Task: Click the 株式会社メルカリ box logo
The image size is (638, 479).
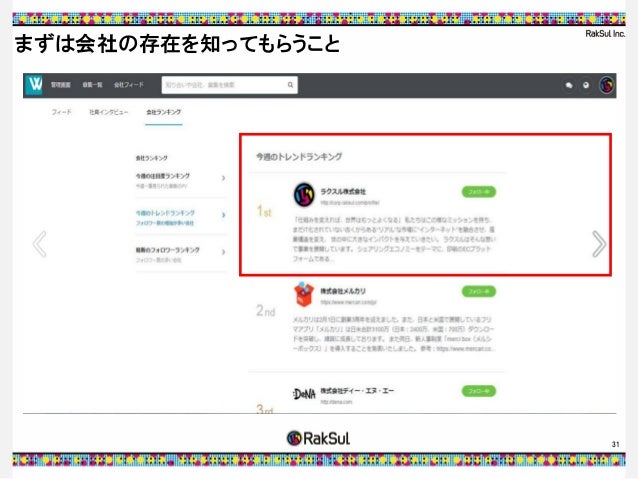Action: pyautogui.click(x=304, y=294)
